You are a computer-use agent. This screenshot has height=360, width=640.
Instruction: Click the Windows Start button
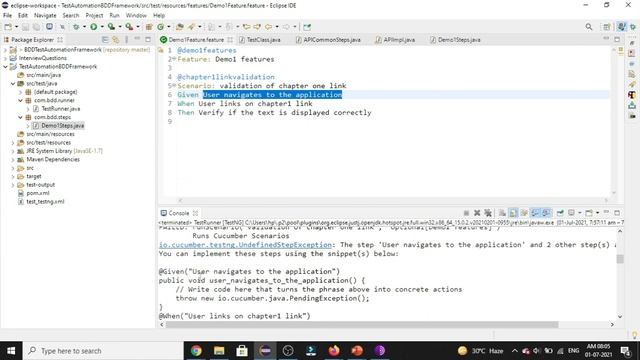pyautogui.click(x=11, y=351)
